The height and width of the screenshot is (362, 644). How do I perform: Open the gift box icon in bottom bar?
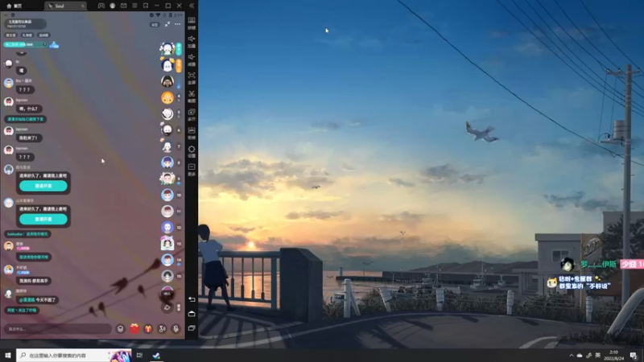[x=148, y=329]
